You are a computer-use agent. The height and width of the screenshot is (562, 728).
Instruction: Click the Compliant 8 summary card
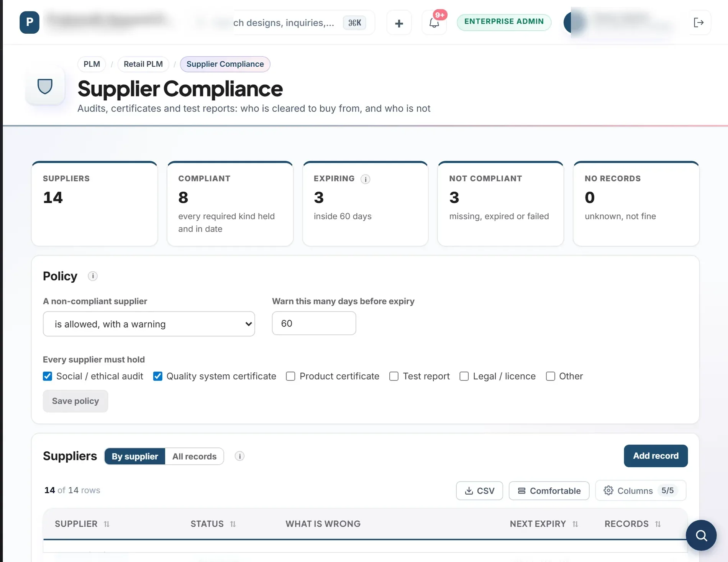(230, 204)
